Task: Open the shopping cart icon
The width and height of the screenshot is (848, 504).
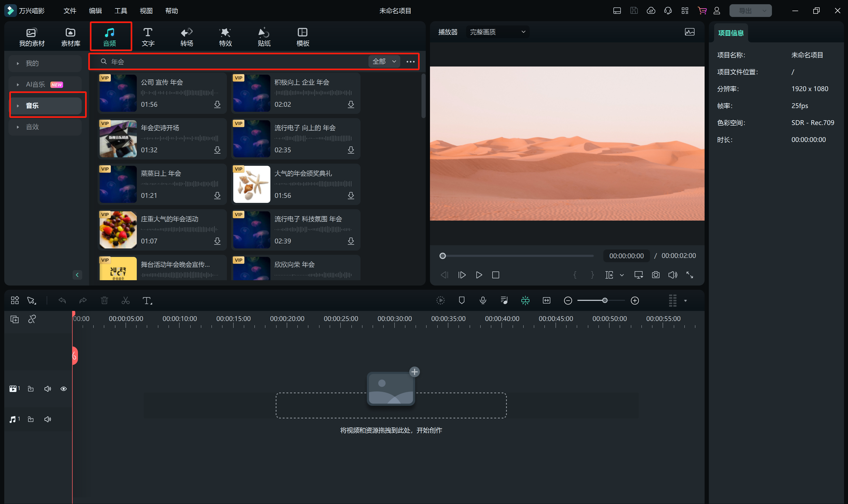Action: (702, 11)
